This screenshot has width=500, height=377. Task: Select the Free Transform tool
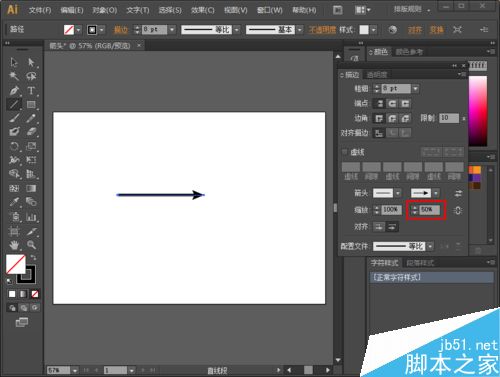(31, 160)
